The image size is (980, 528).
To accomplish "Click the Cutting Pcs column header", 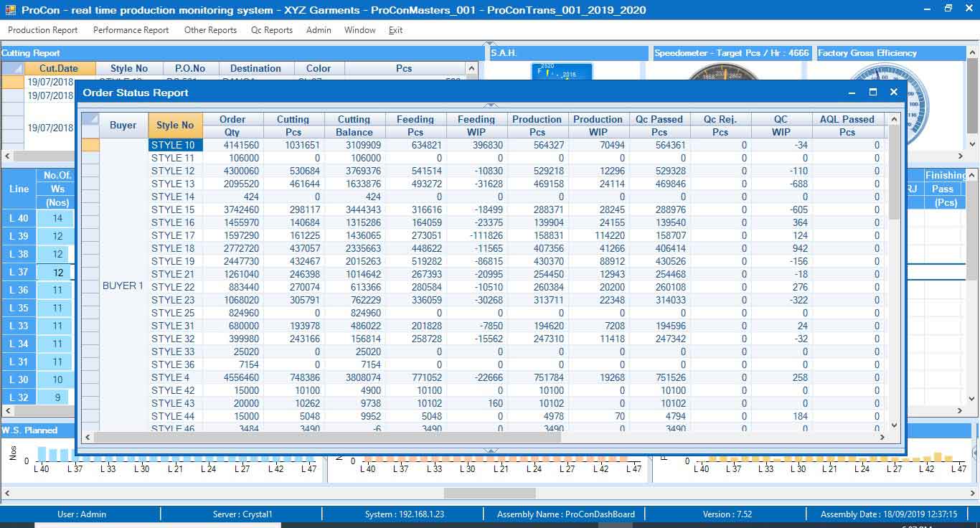I will [x=293, y=126].
